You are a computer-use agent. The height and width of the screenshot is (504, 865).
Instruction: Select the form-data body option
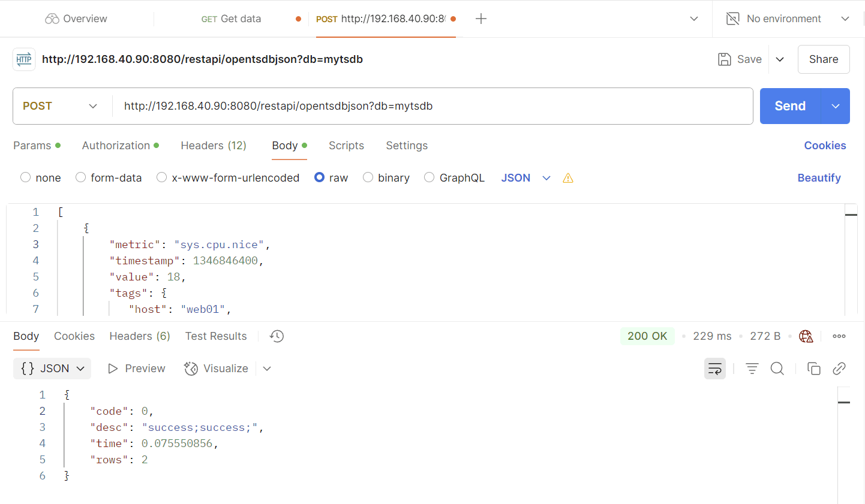[x=80, y=177]
